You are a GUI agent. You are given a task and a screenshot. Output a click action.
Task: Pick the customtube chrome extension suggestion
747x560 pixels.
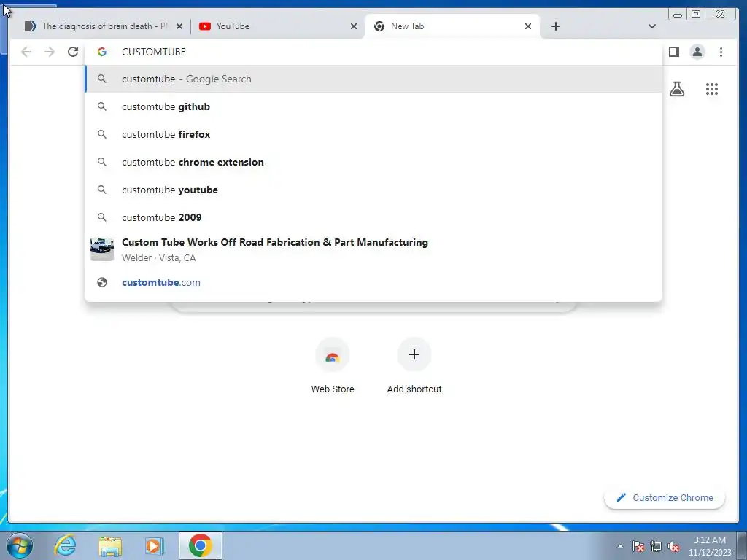click(373, 162)
